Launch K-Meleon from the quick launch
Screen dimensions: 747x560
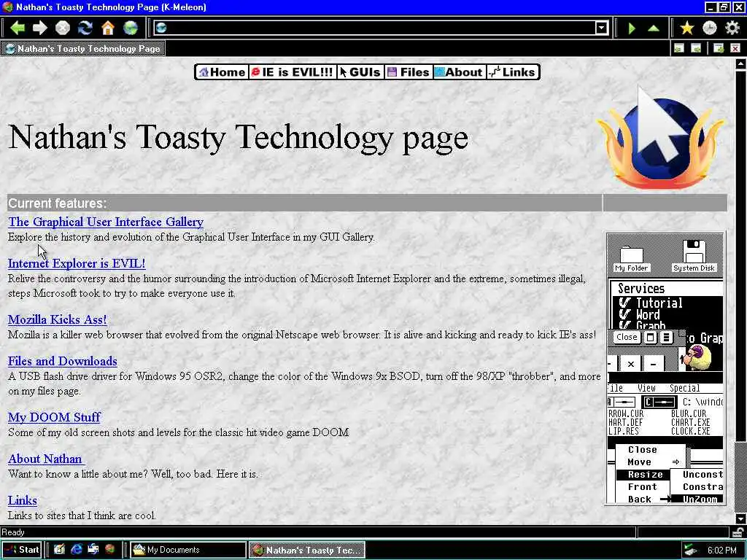110,550
